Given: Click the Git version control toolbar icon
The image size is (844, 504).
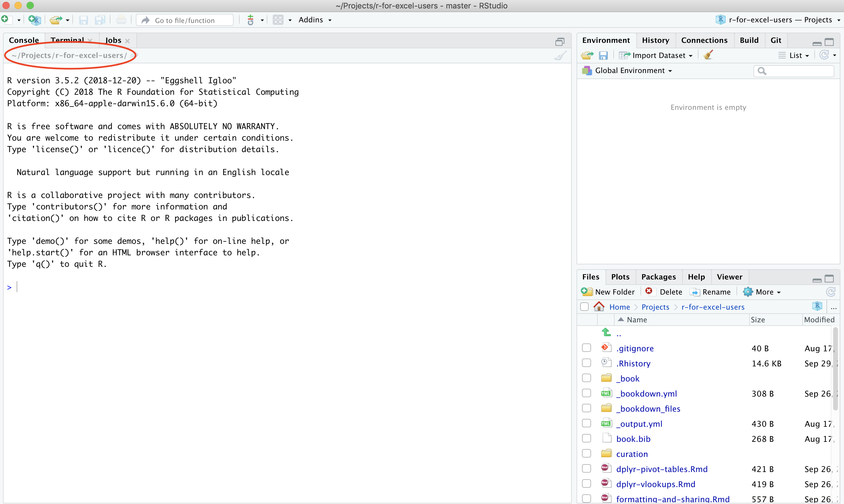Looking at the screenshot, I should click(x=250, y=20).
